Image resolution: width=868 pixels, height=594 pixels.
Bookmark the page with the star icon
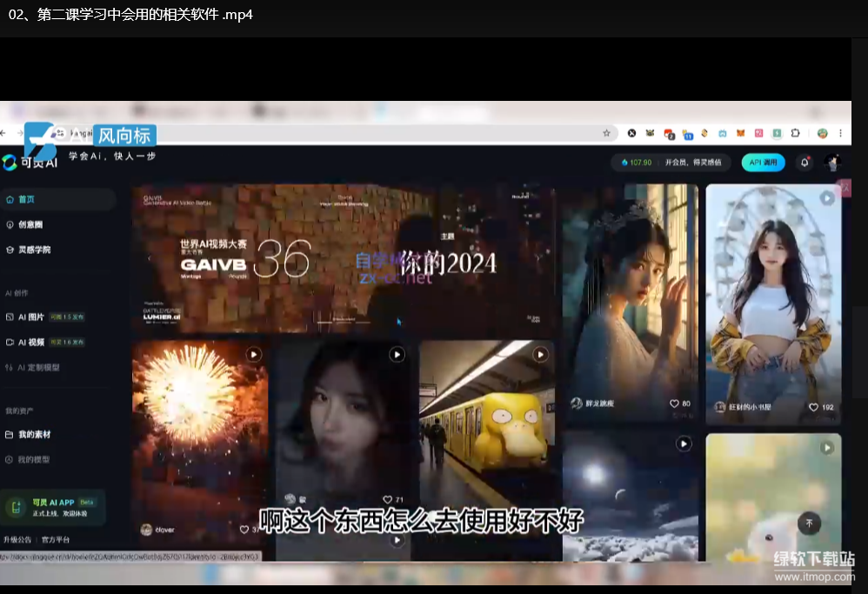click(607, 133)
